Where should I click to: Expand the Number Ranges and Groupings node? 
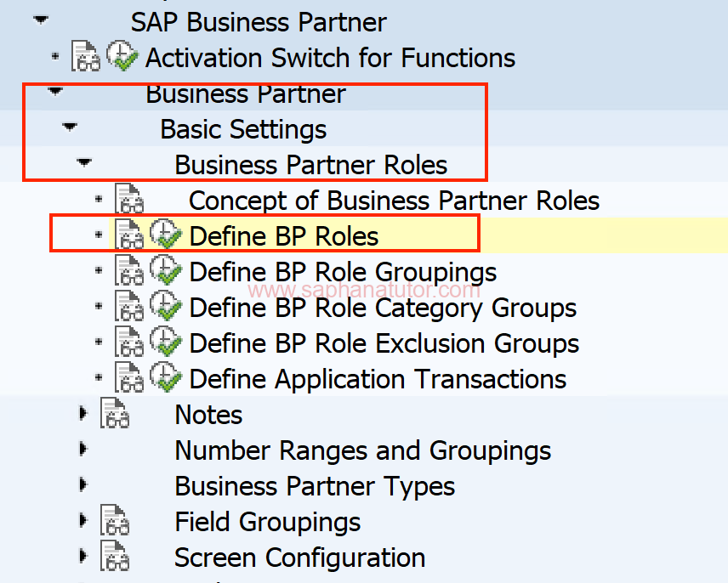click(x=83, y=449)
